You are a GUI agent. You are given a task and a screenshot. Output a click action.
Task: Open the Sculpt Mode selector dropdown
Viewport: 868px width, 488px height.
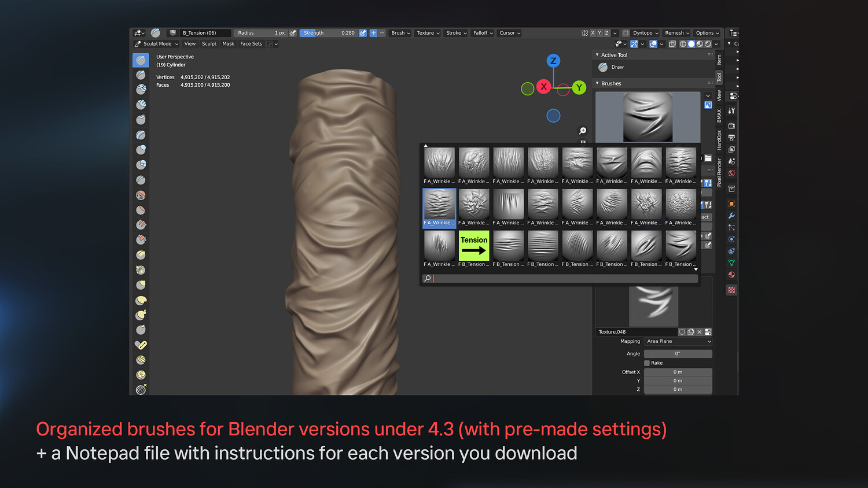(156, 44)
